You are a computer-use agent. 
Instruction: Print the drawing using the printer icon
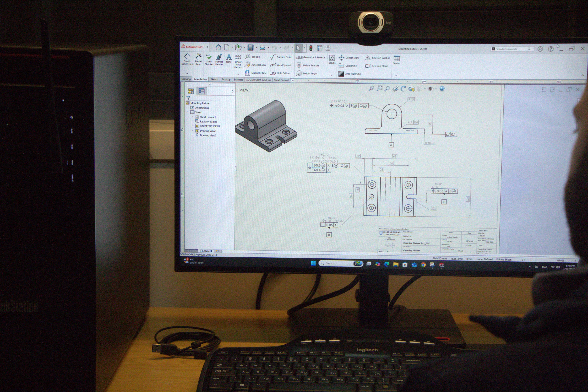(262, 48)
